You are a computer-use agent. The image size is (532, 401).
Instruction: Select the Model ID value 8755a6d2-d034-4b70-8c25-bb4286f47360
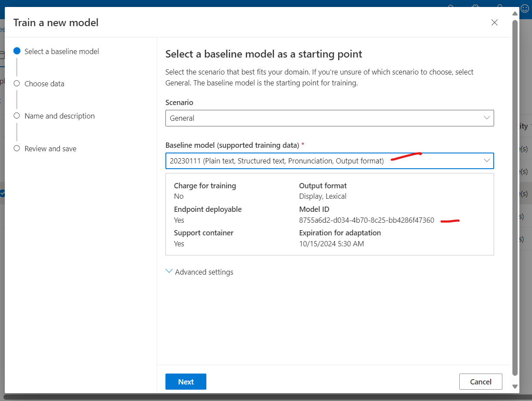coord(367,220)
